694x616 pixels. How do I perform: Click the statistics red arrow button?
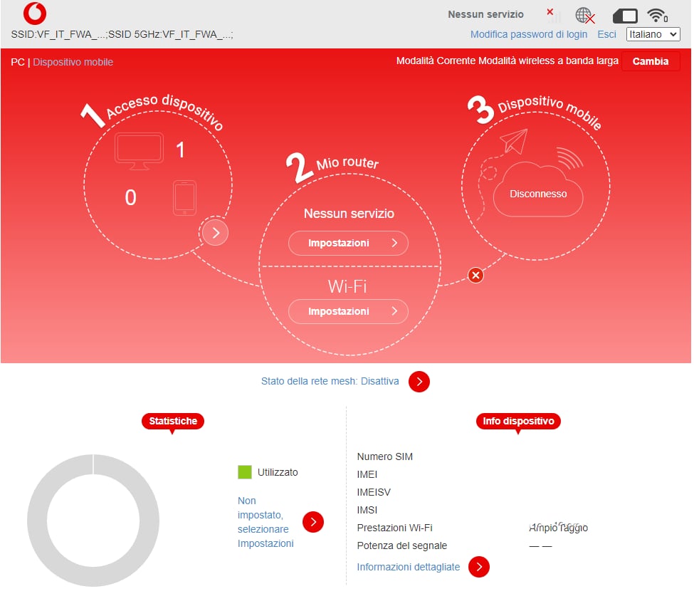(313, 522)
